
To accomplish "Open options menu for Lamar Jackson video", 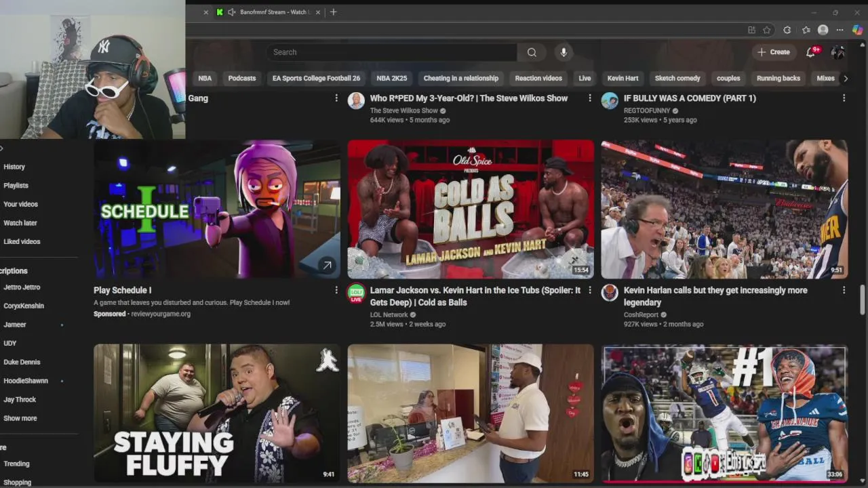I will [589, 290].
